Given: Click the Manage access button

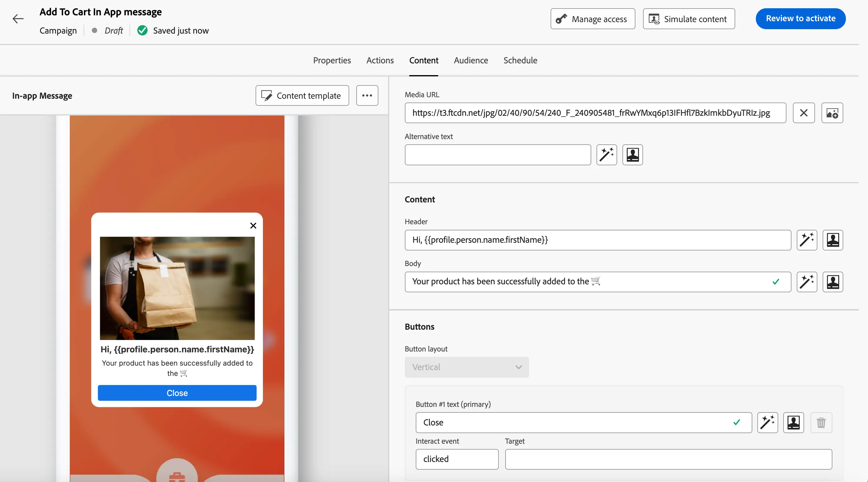Looking at the screenshot, I should [593, 19].
